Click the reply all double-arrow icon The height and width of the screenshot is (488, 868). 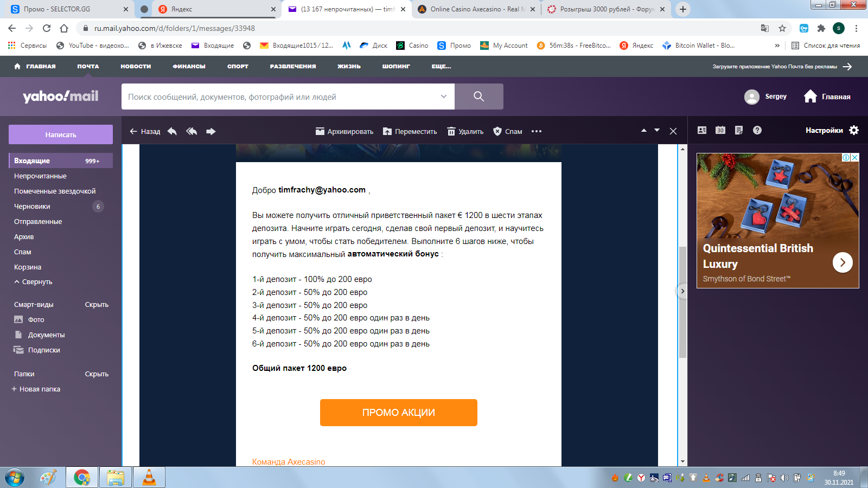(192, 131)
